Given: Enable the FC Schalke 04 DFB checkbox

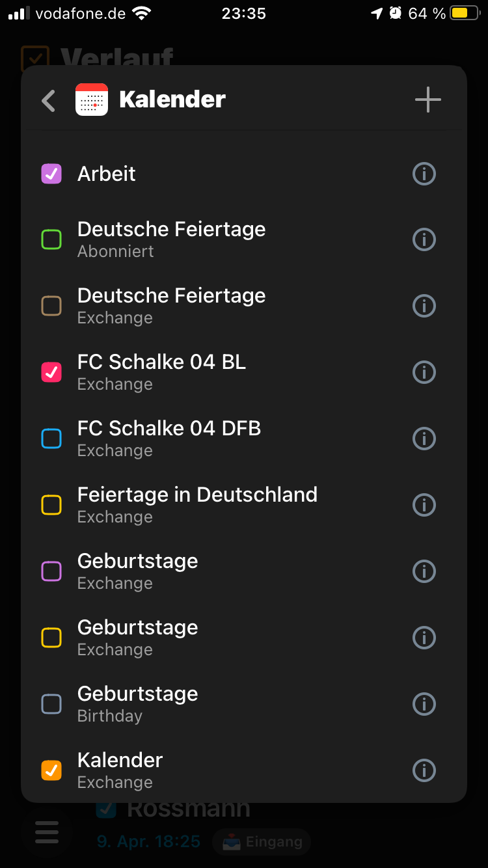Looking at the screenshot, I should [x=51, y=439].
